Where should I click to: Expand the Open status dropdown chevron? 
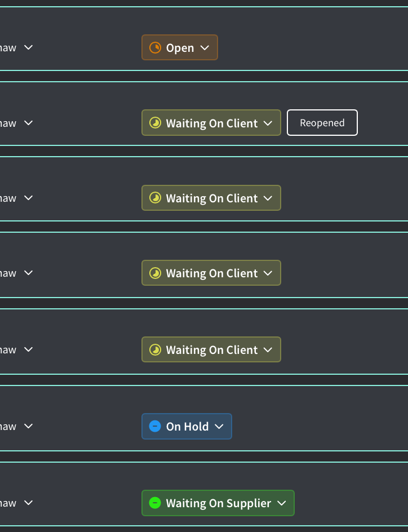tap(205, 48)
